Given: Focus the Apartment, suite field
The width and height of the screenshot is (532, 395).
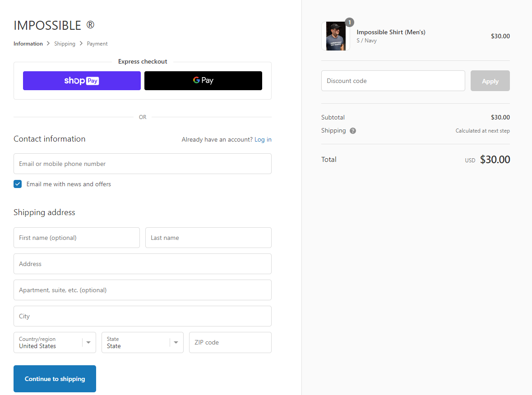Looking at the screenshot, I should (143, 290).
